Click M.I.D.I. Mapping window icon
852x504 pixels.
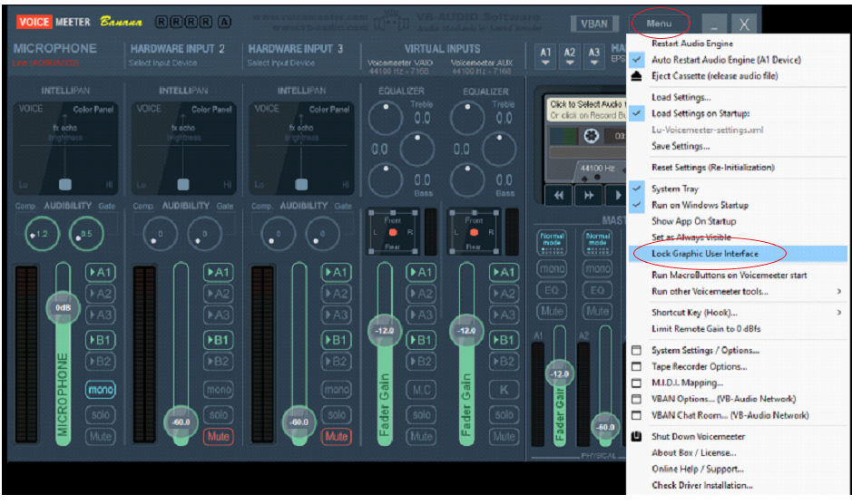pyautogui.click(x=637, y=383)
